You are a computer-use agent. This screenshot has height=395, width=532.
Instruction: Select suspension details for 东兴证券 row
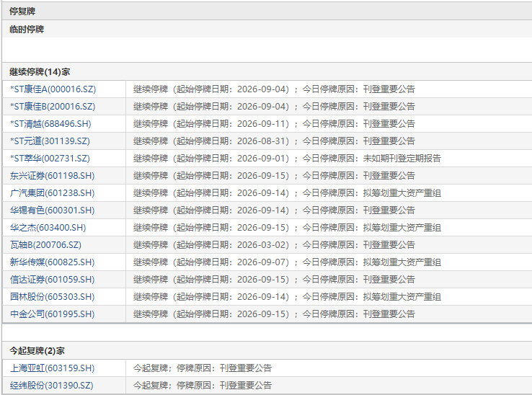tap(274, 176)
